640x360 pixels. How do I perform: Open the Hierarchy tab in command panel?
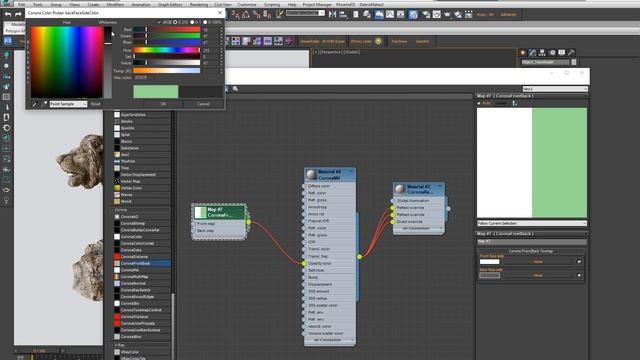click(x=542, y=53)
